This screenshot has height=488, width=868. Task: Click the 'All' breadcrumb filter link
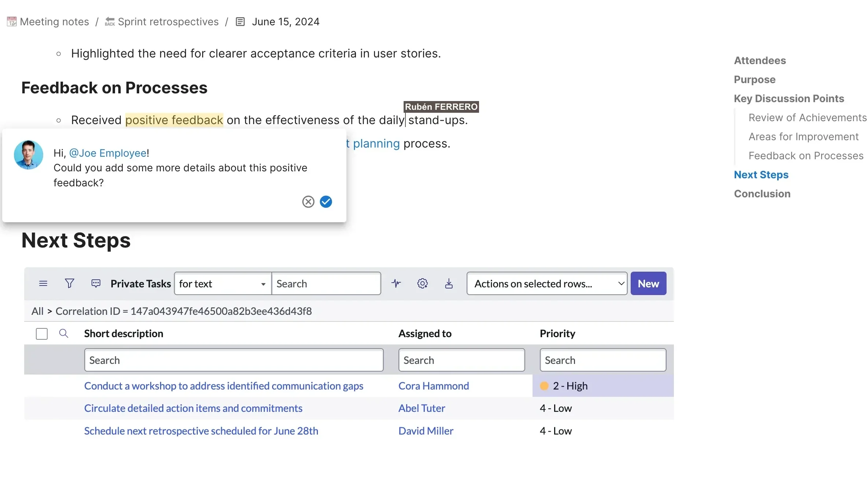[37, 311]
